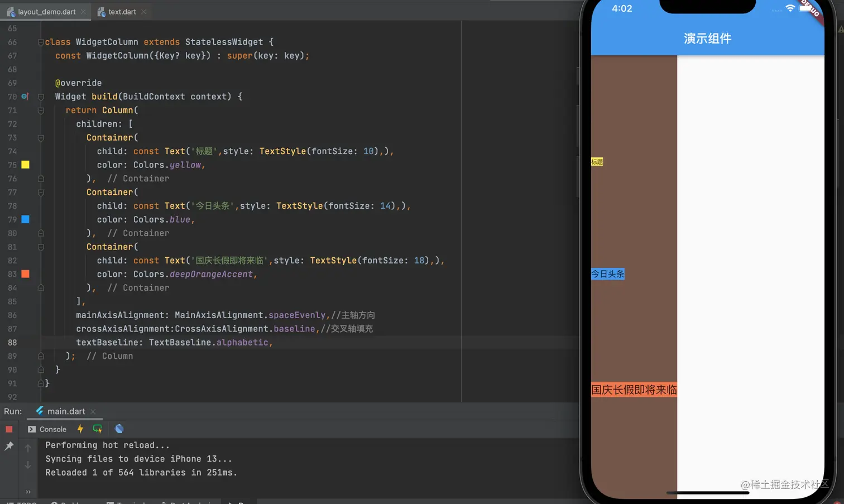Click Colors.yellow on line 75
This screenshot has height=504, width=844.
click(167, 165)
